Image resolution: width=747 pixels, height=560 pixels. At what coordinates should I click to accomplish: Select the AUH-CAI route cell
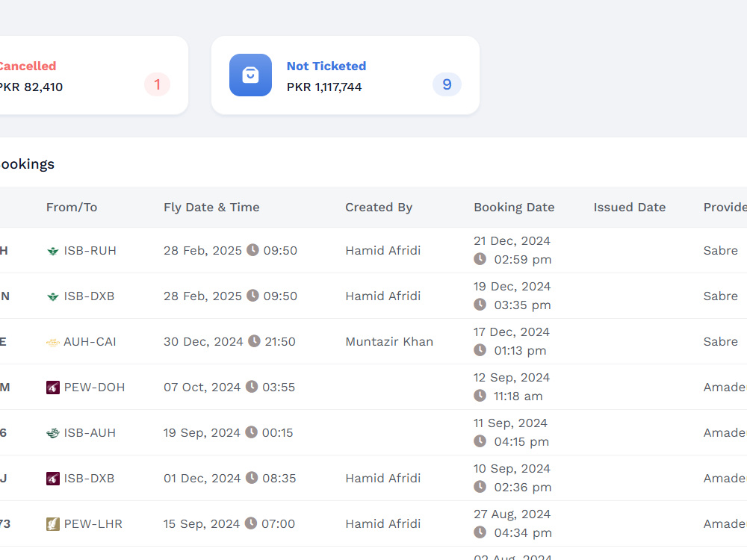tap(90, 341)
